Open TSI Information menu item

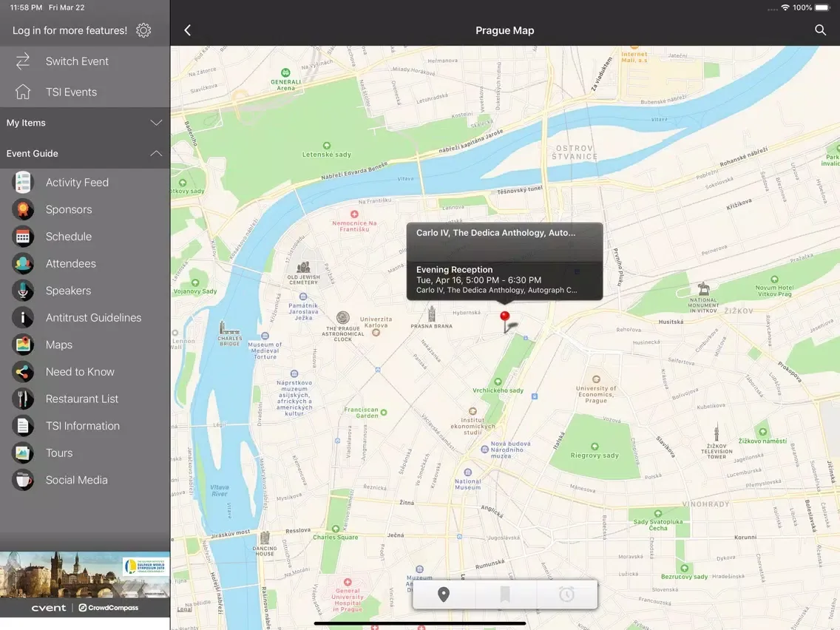(x=85, y=426)
